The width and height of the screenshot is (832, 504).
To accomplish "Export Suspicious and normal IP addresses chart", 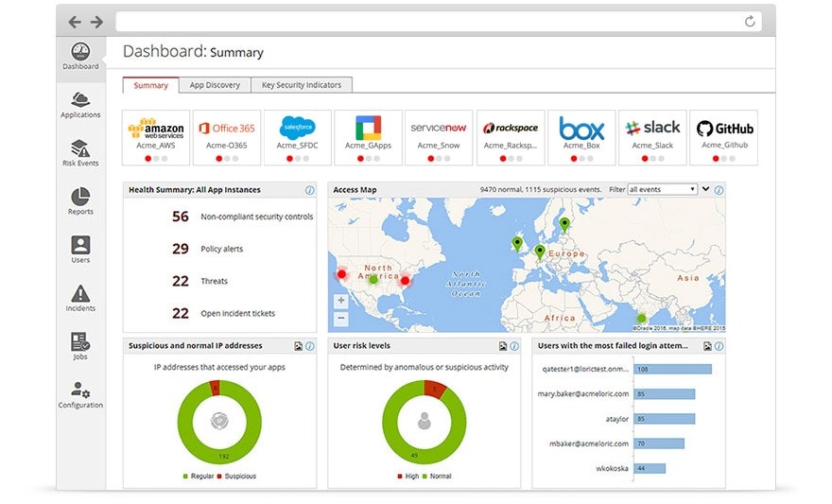I will tap(298, 346).
